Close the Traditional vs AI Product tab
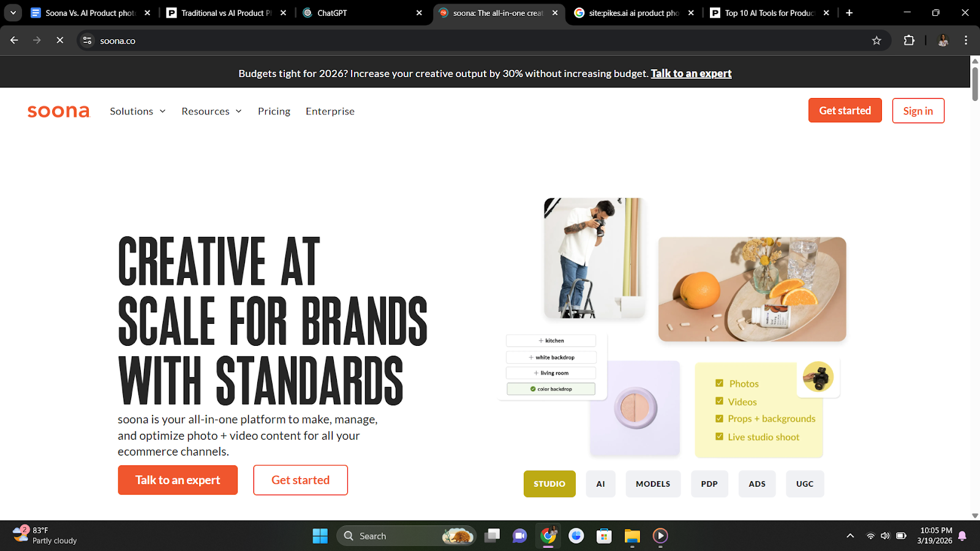Screen dimensions: 980x551 pos(283,13)
